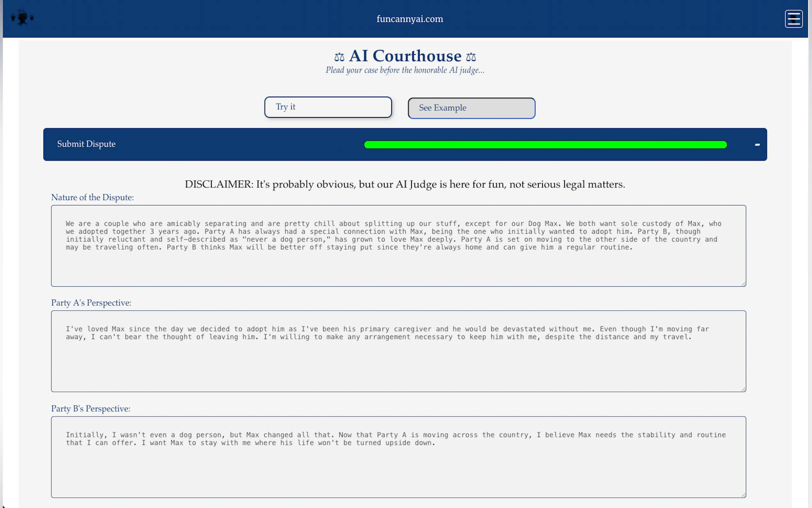Click resize handle of Nature of Dispute box
The width and height of the screenshot is (812, 508).
[x=743, y=284]
